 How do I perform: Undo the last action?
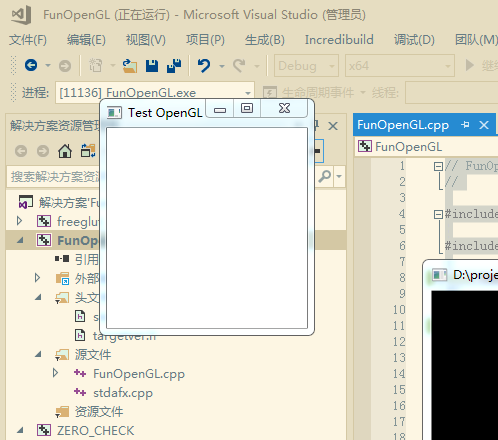pyautogui.click(x=204, y=65)
